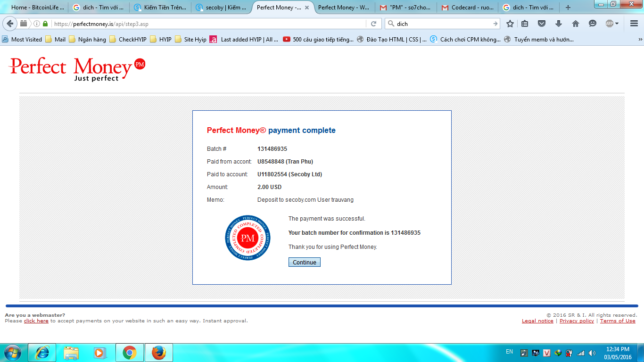Open the 'Đào Tạo HTML | CSS' bookmark
Image resolution: width=644 pixels, height=362 pixels.
point(392,40)
